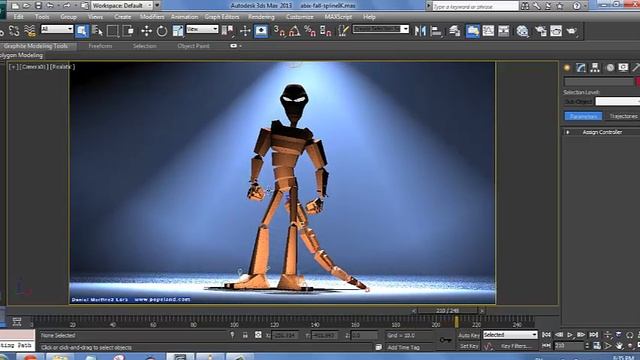Open the Rendering menu
The height and width of the screenshot is (360, 640).
click(261, 17)
